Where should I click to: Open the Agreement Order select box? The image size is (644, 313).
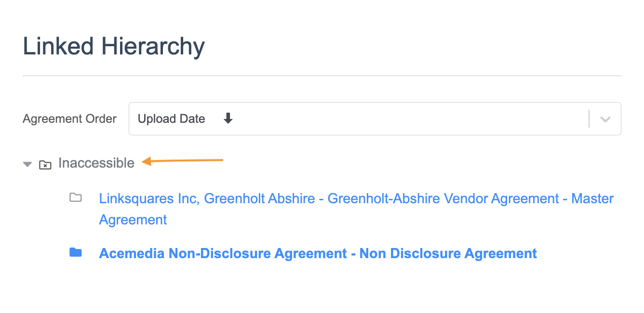(357, 119)
